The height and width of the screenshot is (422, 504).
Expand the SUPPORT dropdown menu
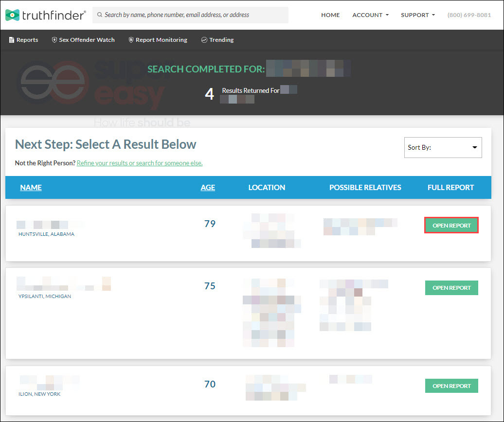click(x=418, y=15)
